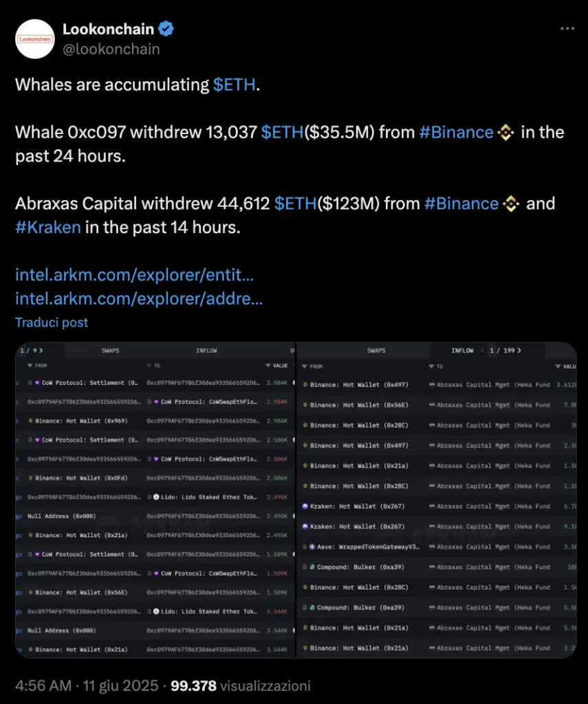Click the Traduci post link
This screenshot has width=588, height=704.
pyautogui.click(x=52, y=322)
